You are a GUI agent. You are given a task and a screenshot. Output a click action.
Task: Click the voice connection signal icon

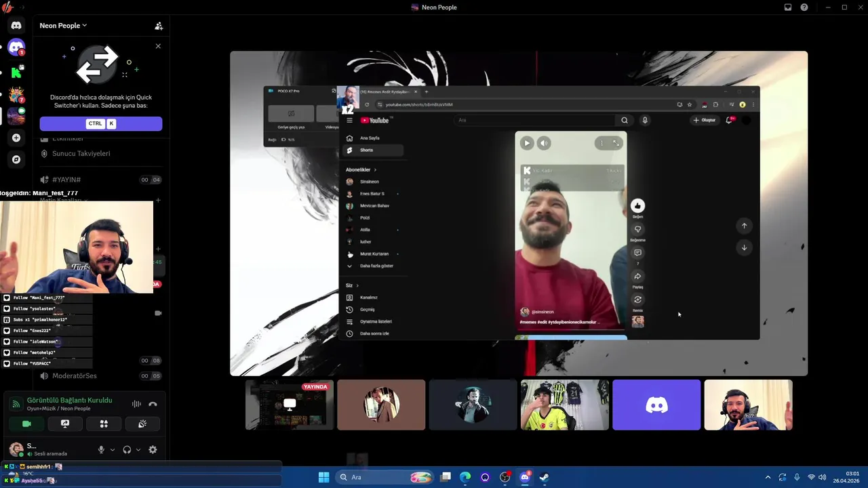pos(16,405)
